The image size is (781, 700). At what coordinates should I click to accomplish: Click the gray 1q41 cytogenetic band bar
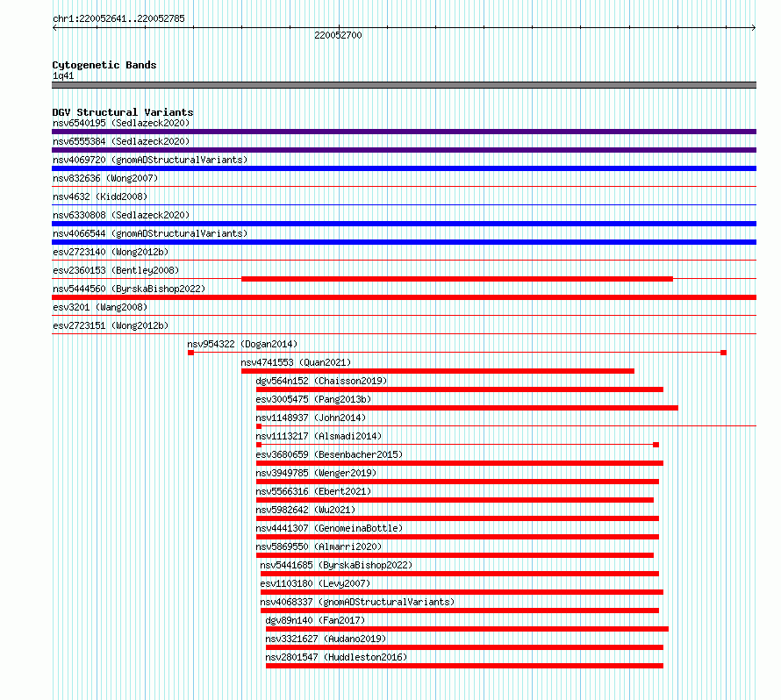pyautogui.click(x=404, y=85)
